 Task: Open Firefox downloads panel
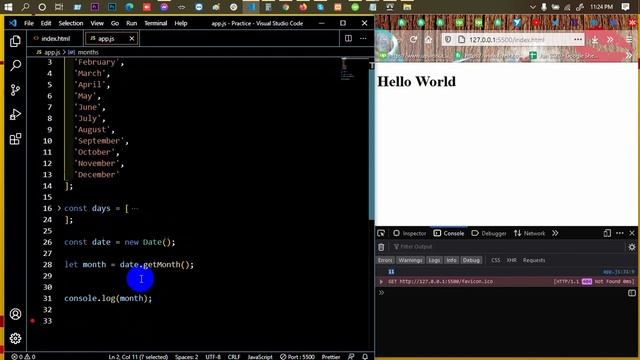(595, 40)
